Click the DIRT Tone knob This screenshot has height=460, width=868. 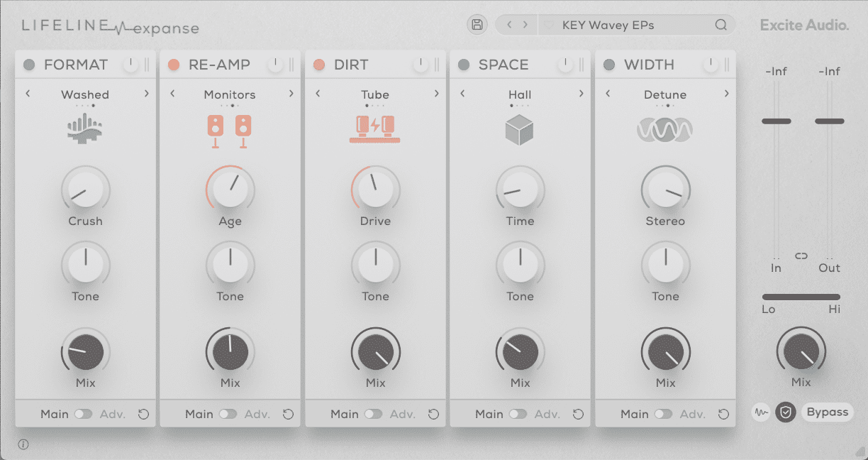[375, 265]
